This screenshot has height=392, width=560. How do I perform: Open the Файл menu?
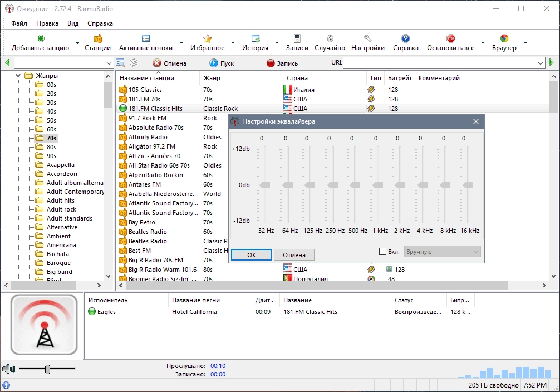19,23
